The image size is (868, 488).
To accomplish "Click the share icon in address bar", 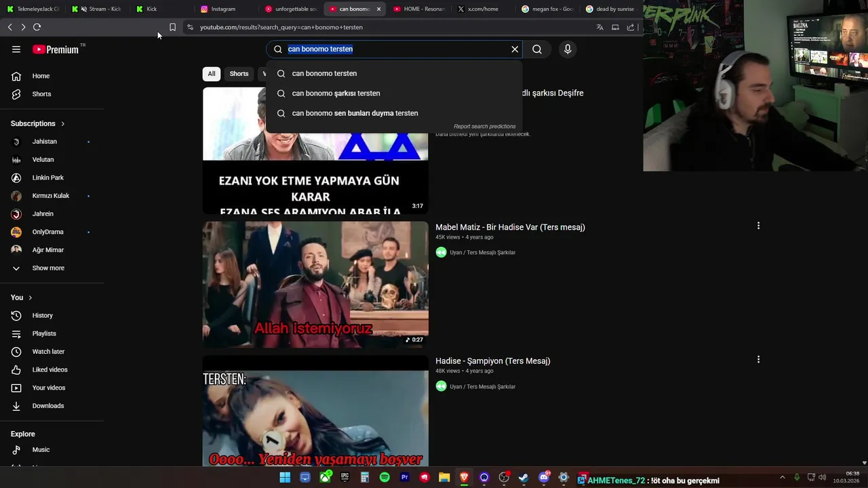I will (x=631, y=27).
